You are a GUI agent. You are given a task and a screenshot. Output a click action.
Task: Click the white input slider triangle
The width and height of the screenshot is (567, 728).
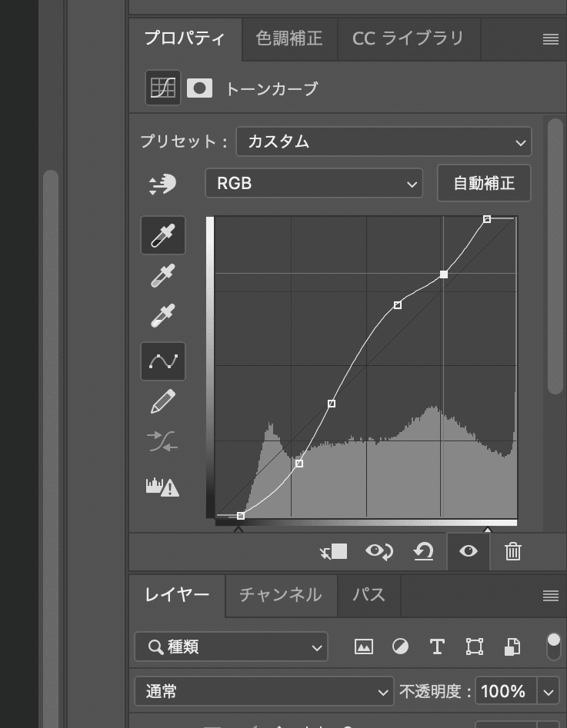tap(488, 530)
